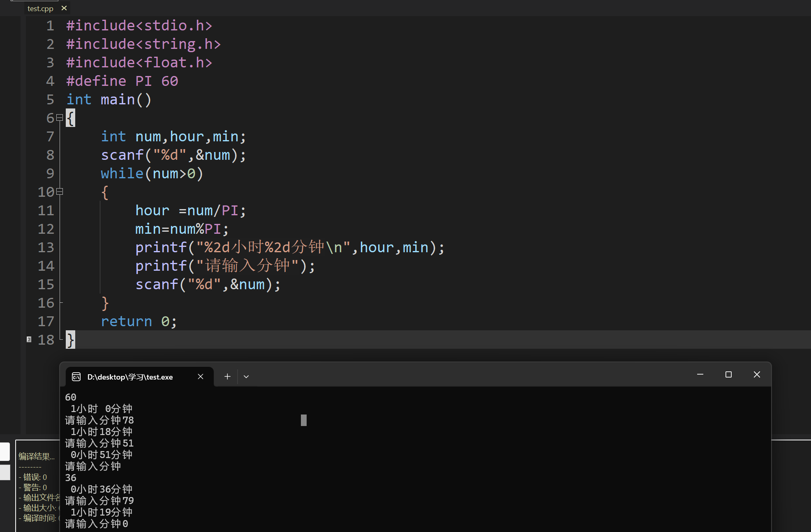
Task: Click '#include<float.h>' on line 3
Action: click(x=139, y=62)
